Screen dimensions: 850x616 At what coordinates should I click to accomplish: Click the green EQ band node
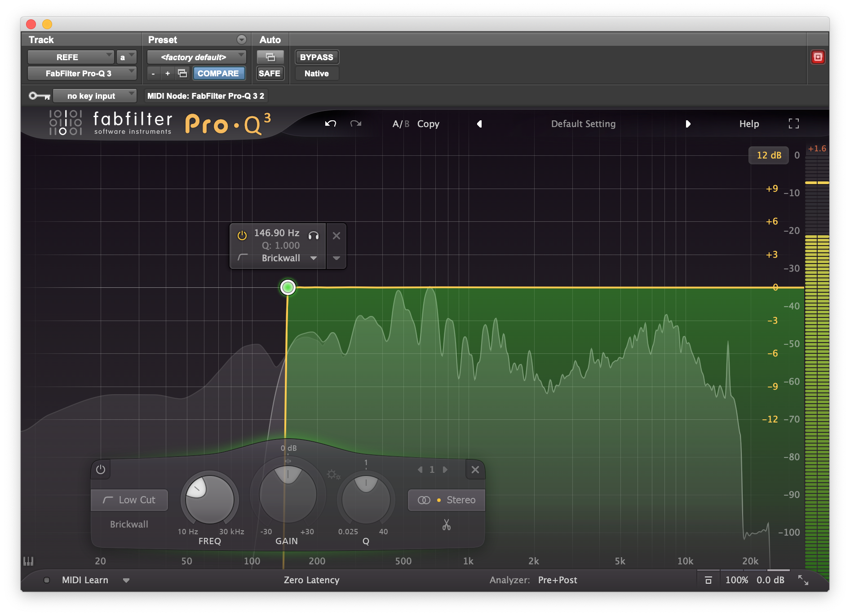(288, 287)
